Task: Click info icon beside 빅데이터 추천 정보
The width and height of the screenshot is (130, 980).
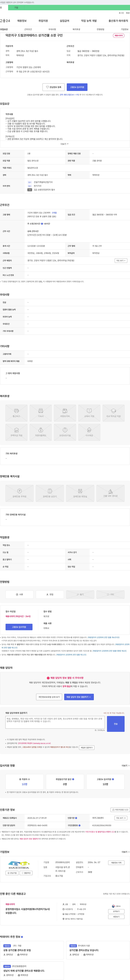Action: coord(22,937)
